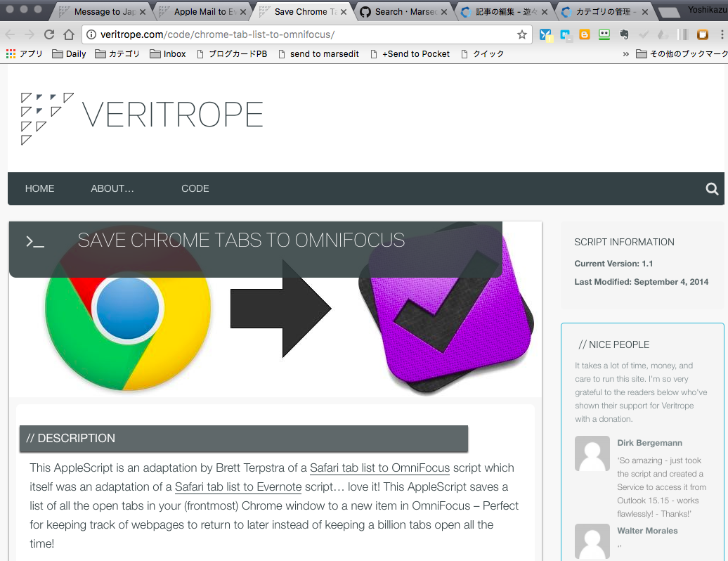
Task: Reload the current page
Action: coord(49,34)
